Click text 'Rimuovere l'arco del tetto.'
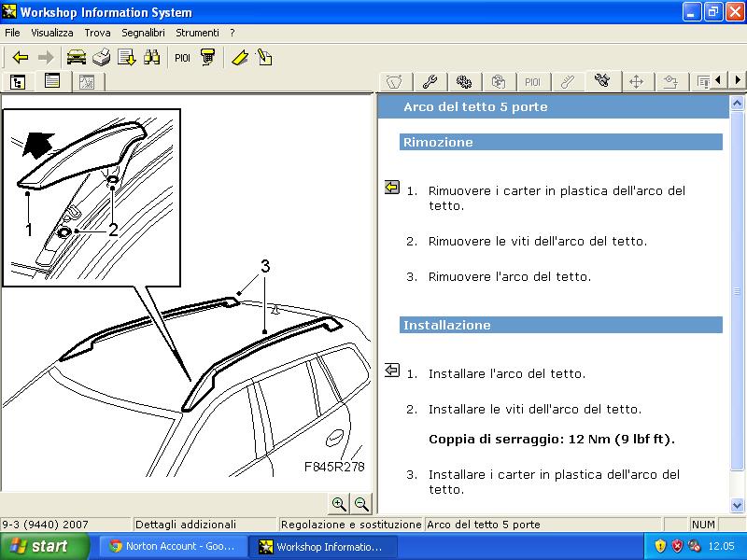Viewport: 747px width, 560px height. tap(509, 276)
